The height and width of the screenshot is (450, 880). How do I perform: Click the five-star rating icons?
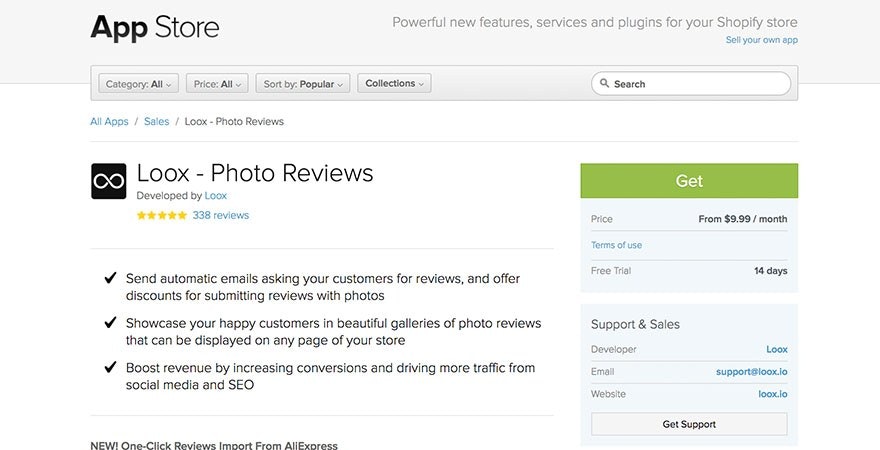tap(161, 215)
